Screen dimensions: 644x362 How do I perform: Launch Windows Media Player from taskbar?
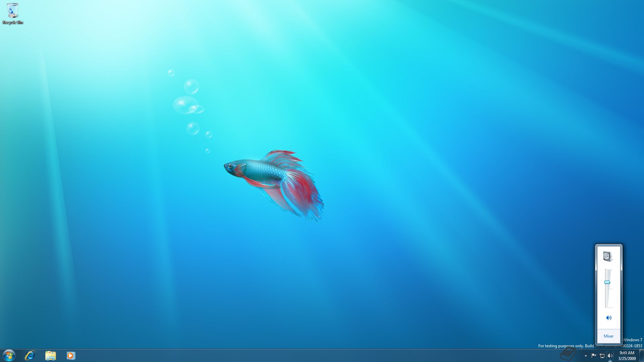pyautogui.click(x=71, y=355)
